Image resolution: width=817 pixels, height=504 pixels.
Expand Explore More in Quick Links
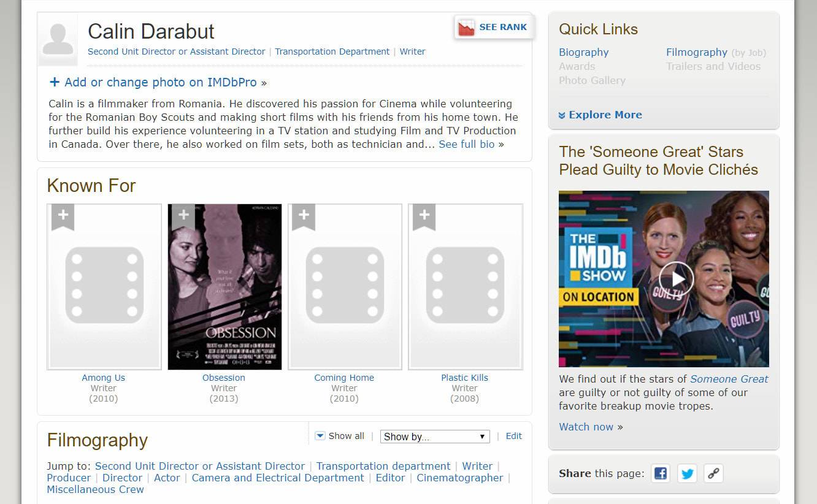pyautogui.click(x=600, y=115)
